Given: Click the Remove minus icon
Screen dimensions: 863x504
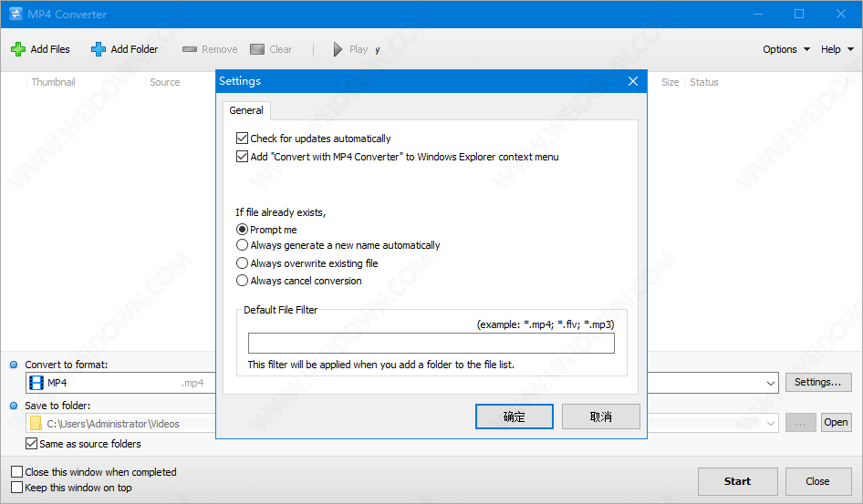Looking at the screenshot, I should [190, 49].
